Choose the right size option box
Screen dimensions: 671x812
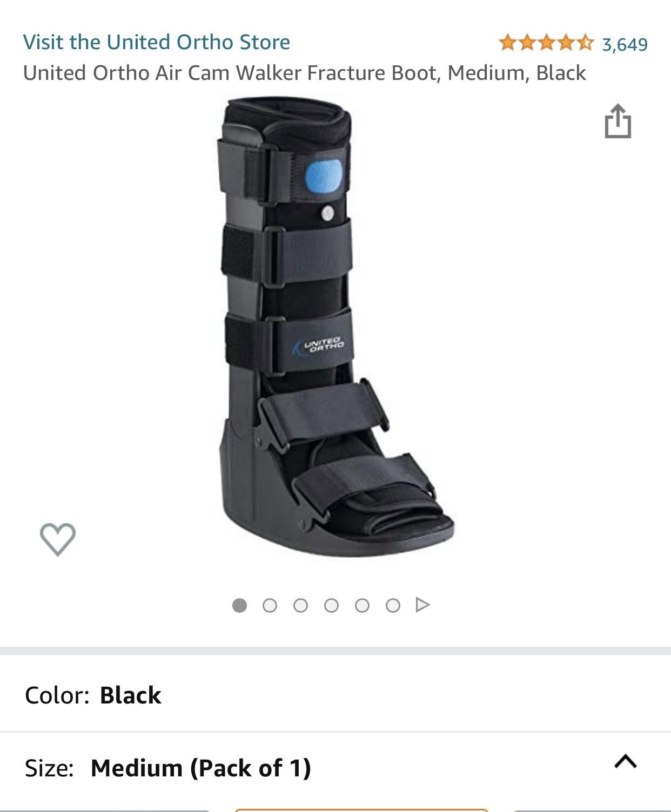(x=592, y=810)
